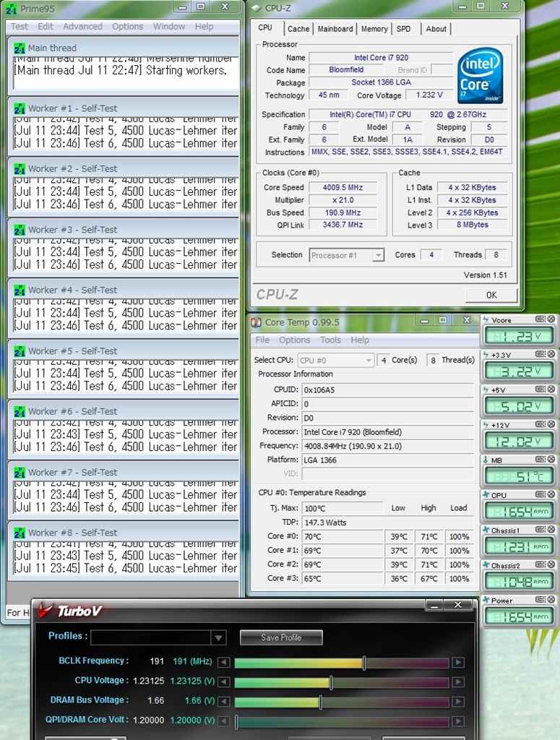The height and width of the screenshot is (740, 560).
Task: Decrease CPU Voltage with left arrow
Action: click(x=224, y=682)
